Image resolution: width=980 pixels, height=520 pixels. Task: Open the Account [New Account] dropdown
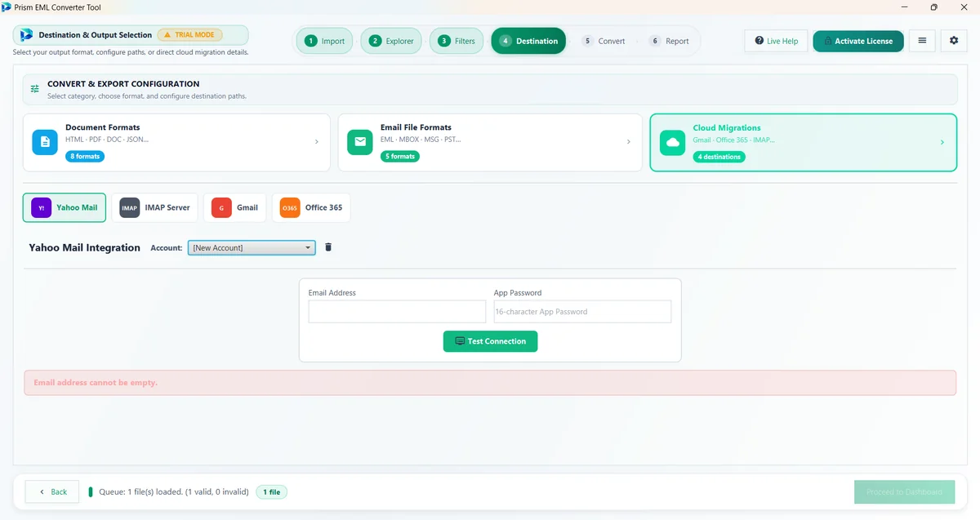[x=252, y=247]
